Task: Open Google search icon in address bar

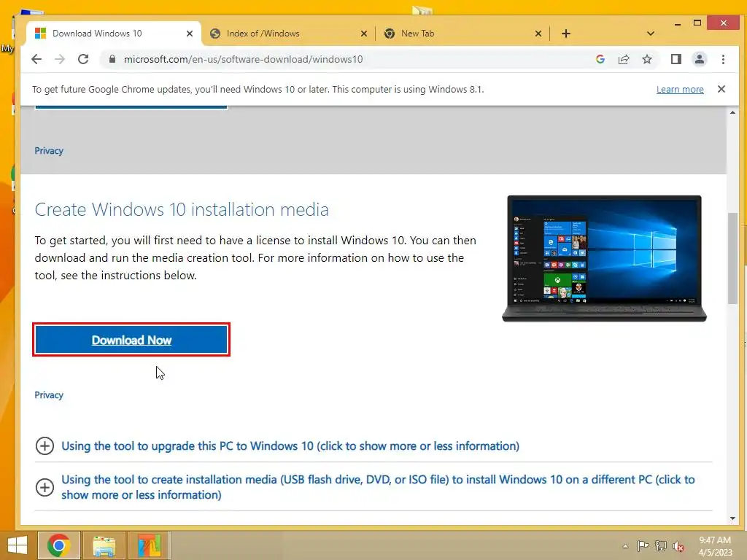Action: (600, 59)
